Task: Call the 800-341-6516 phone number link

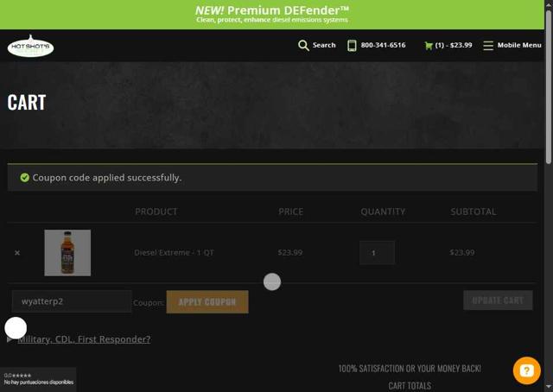Action: point(383,45)
